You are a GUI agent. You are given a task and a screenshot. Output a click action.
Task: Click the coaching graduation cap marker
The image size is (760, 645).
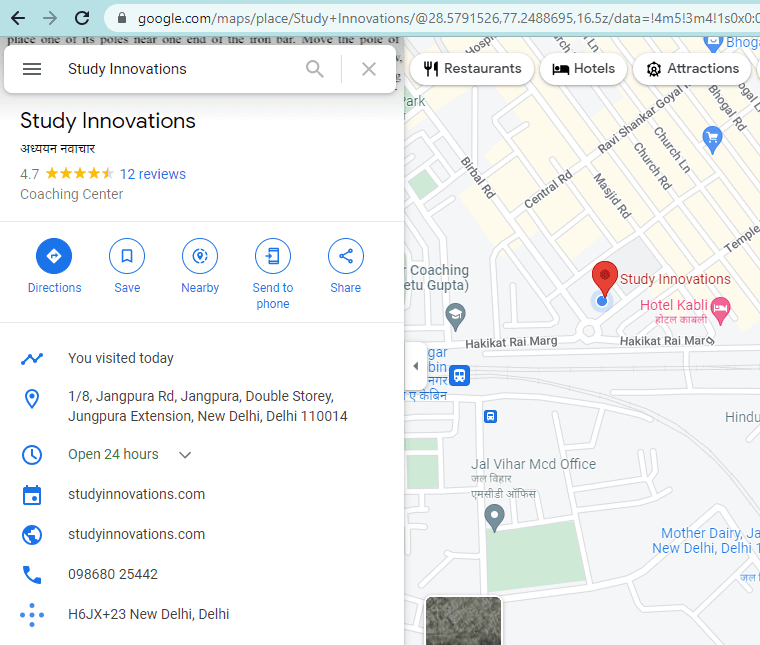click(456, 316)
